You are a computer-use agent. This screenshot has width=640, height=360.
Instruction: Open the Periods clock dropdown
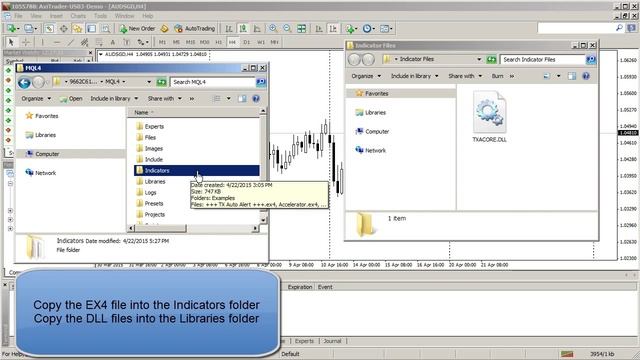(x=368, y=29)
